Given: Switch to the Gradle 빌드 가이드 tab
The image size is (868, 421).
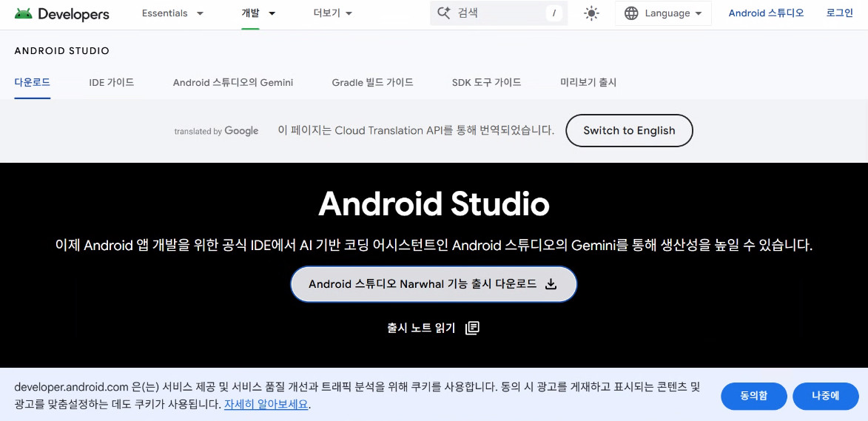Looking at the screenshot, I should 372,82.
